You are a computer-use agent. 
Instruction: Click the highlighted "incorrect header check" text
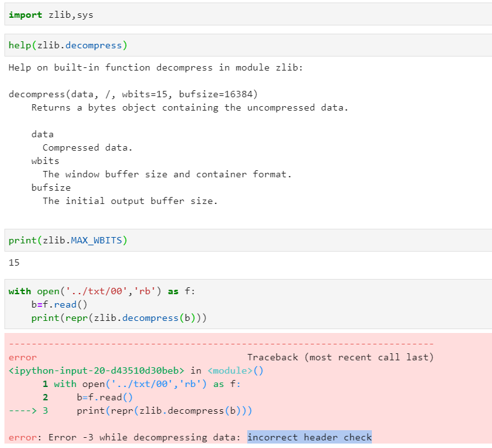pyautogui.click(x=310, y=437)
